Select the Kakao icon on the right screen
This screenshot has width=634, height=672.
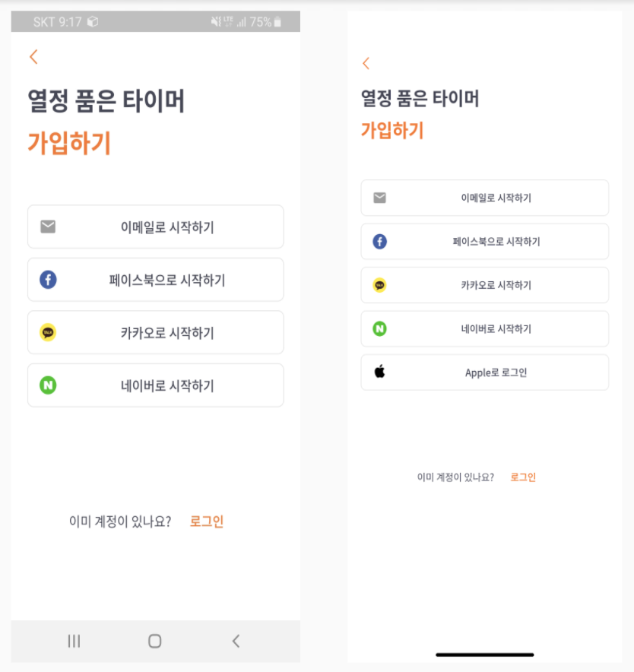(x=380, y=285)
